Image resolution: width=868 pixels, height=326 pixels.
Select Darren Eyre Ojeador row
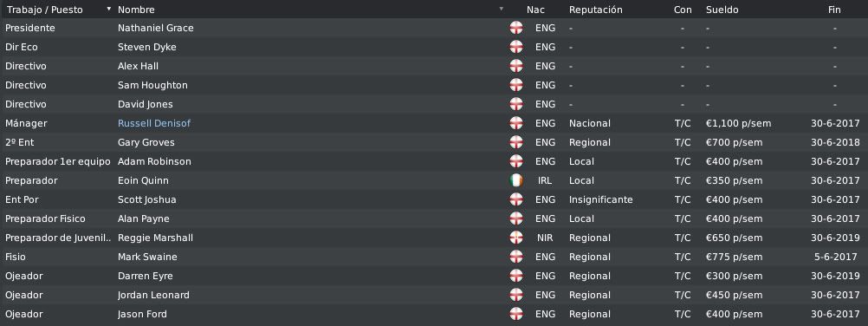[x=434, y=276]
